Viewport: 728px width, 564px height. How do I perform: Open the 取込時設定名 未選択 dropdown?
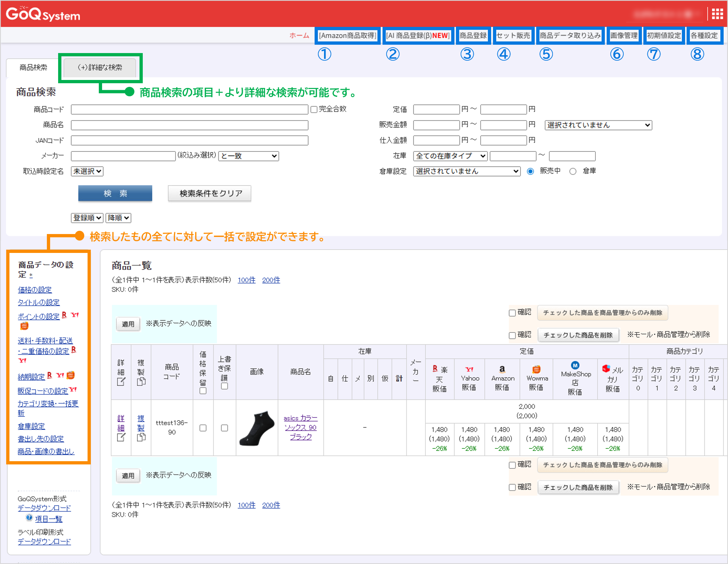pos(87,171)
